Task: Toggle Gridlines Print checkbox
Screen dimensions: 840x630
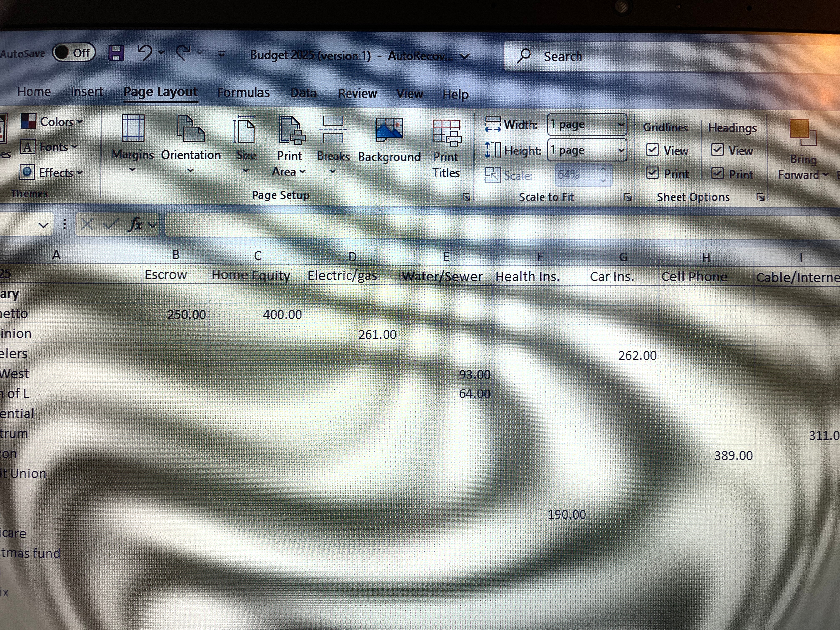Action: [652, 174]
